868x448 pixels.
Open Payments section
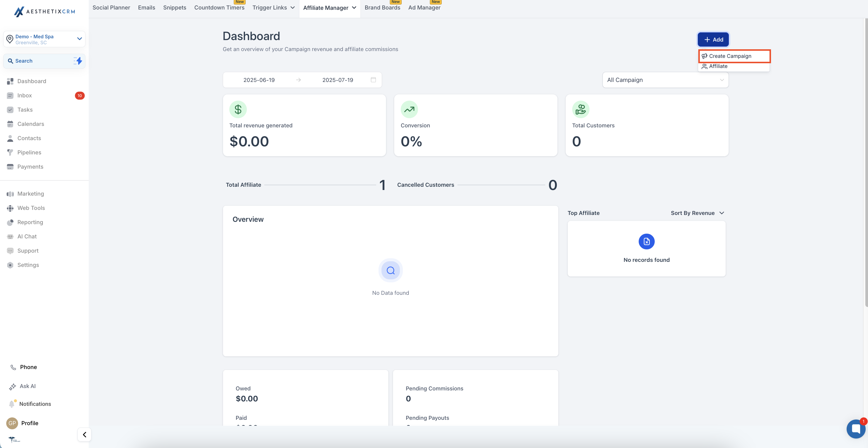(x=30, y=167)
